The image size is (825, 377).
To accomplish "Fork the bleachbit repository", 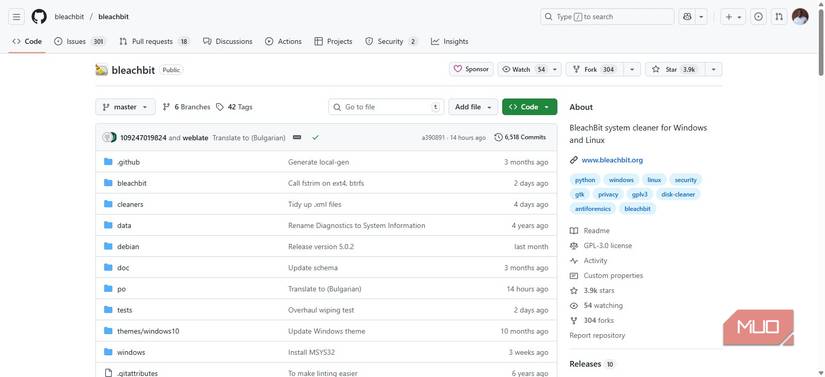I will (595, 69).
